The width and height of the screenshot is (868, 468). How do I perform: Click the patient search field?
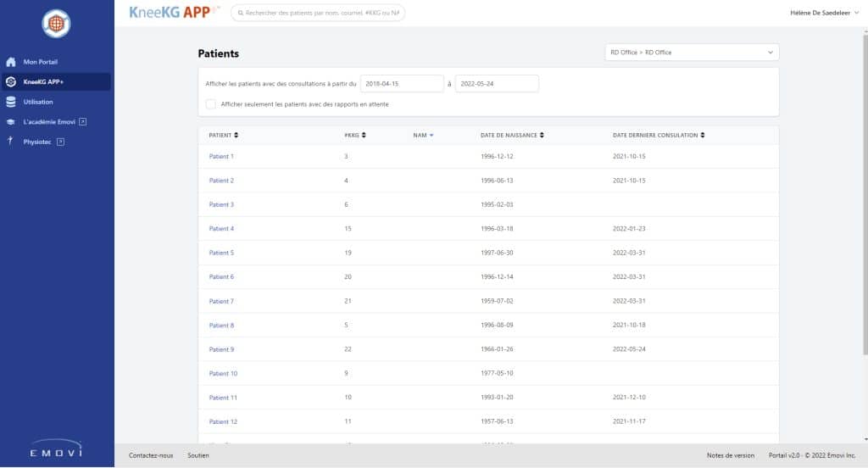tap(319, 14)
